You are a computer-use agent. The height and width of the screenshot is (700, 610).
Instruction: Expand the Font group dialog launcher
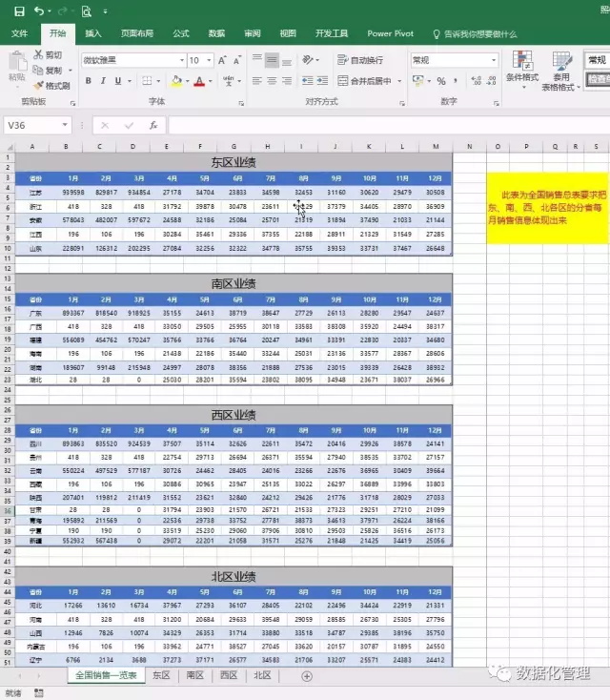click(x=241, y=103)
